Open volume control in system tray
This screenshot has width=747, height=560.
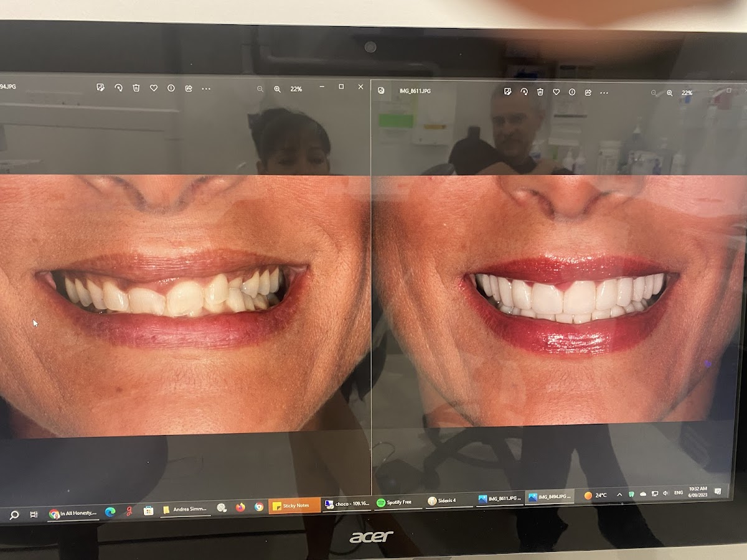tap(665, 493)
